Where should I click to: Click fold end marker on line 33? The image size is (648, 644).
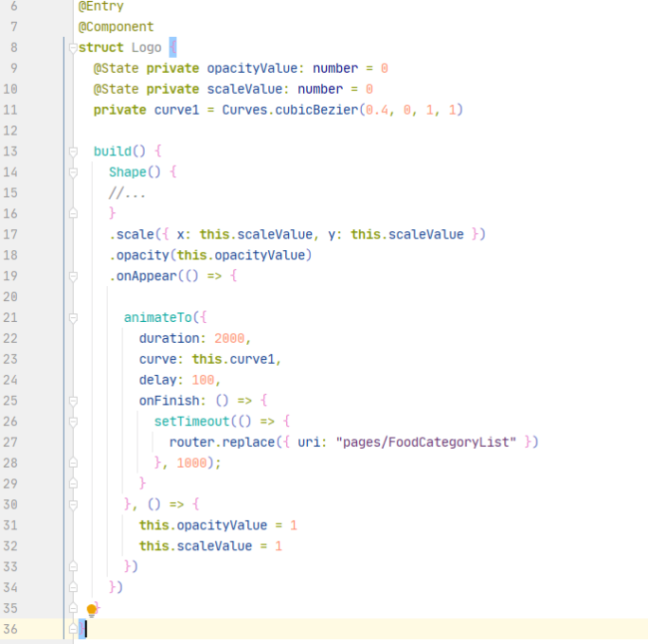pos(73,566)
